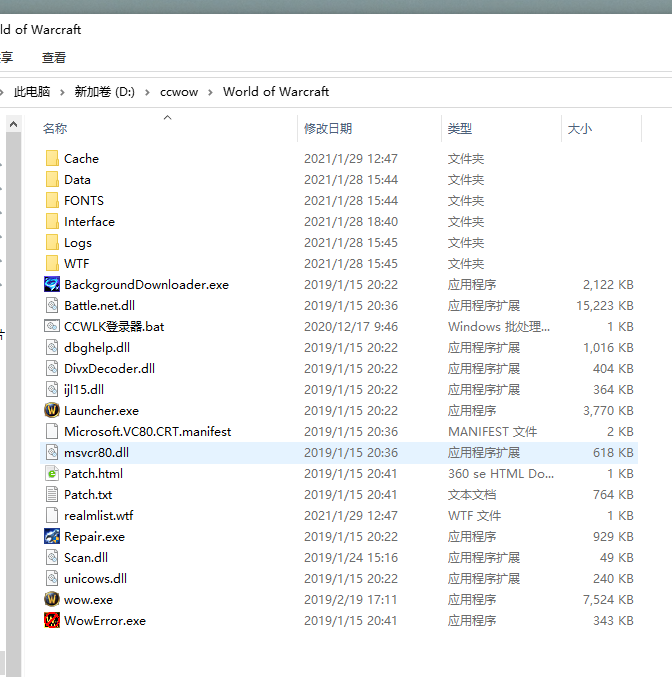Viewport: 672px width, 677px height.
Task: Click the Patch.txt document icon
Action: pyautogui.click(x=52, y=494)
